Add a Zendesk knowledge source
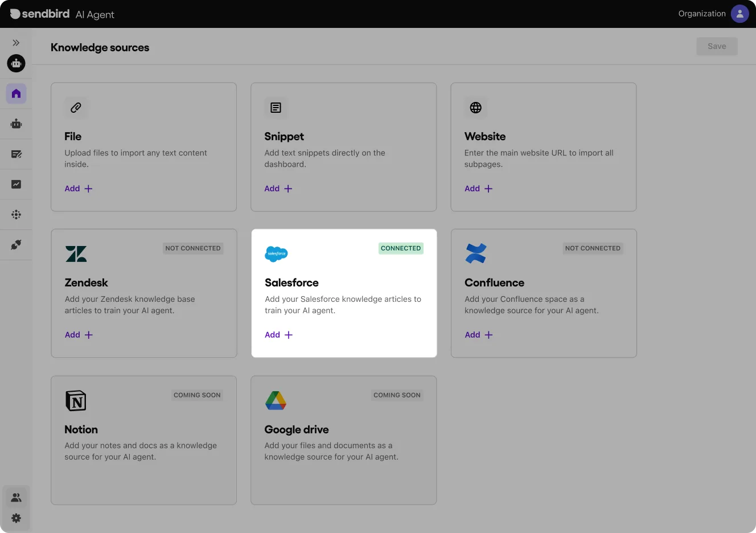The image size is (756, 533). pos(79,335)
